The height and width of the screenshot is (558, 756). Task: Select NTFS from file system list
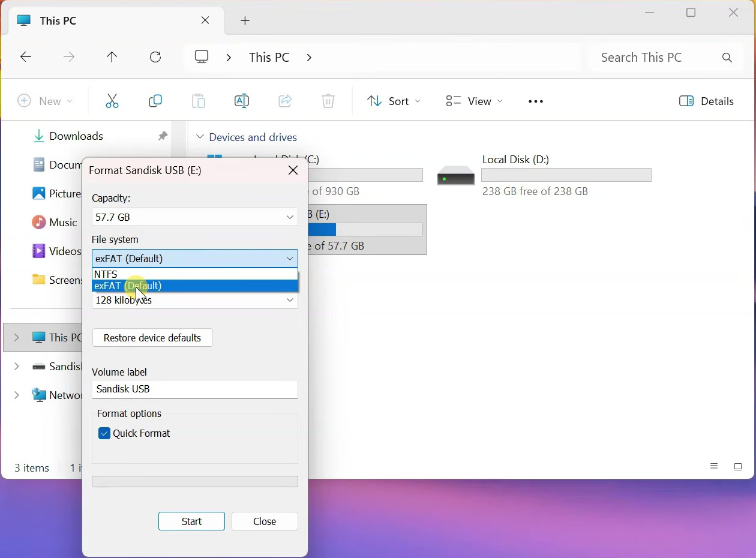click(195, 274)
